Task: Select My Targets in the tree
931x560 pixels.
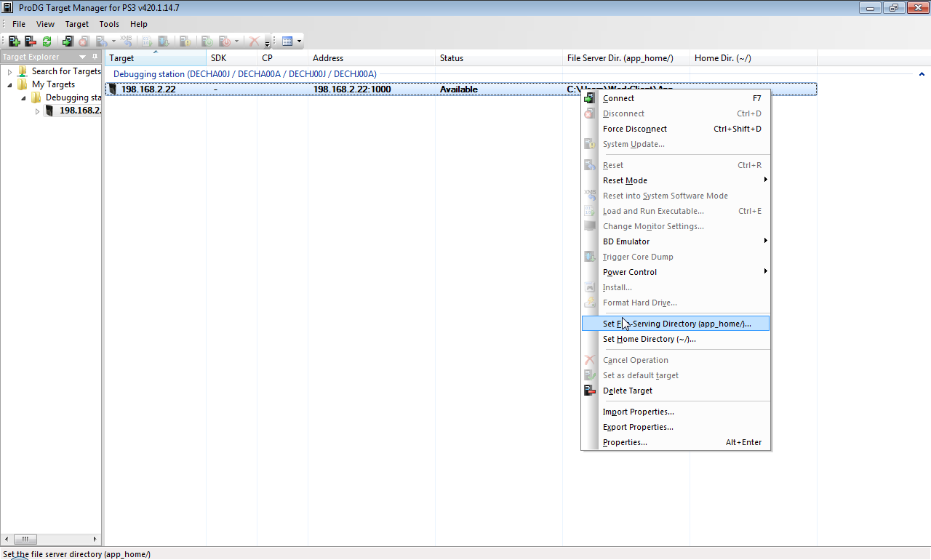Action: (x=53, y=84)
